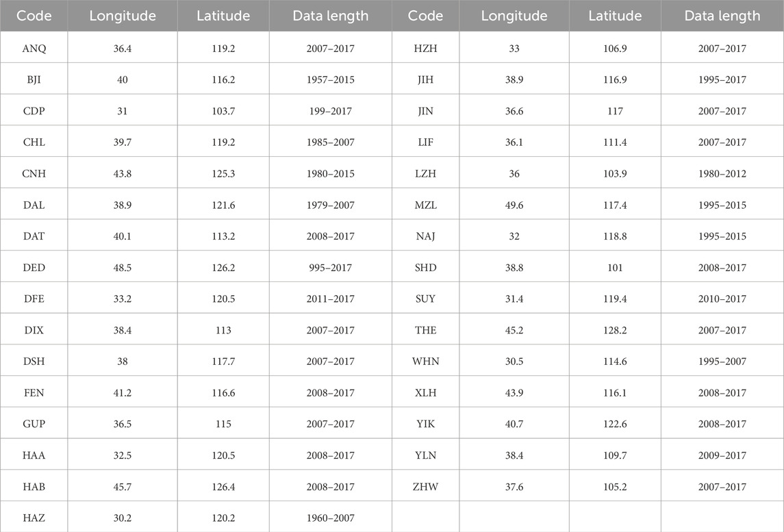Click the ZHW data length 2007–2017
This screenshot has width=784, height=532.
pyautogui.click(x=722, y=487)
